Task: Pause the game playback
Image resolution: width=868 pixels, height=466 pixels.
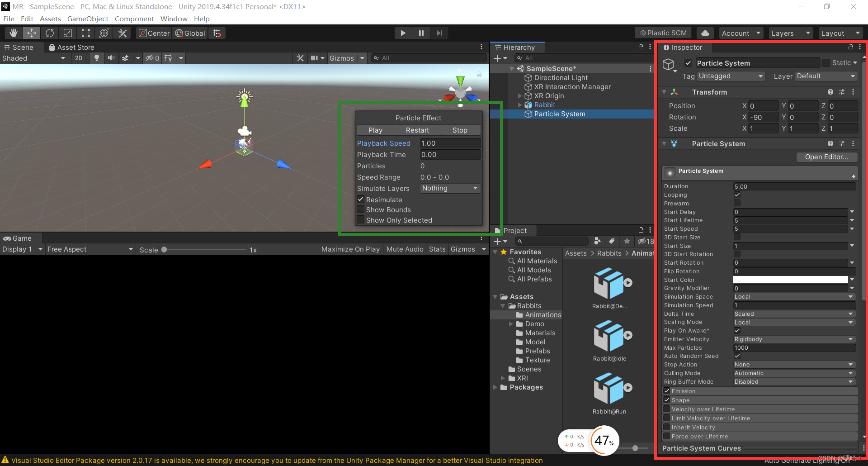Action: (x=421, y=33)
